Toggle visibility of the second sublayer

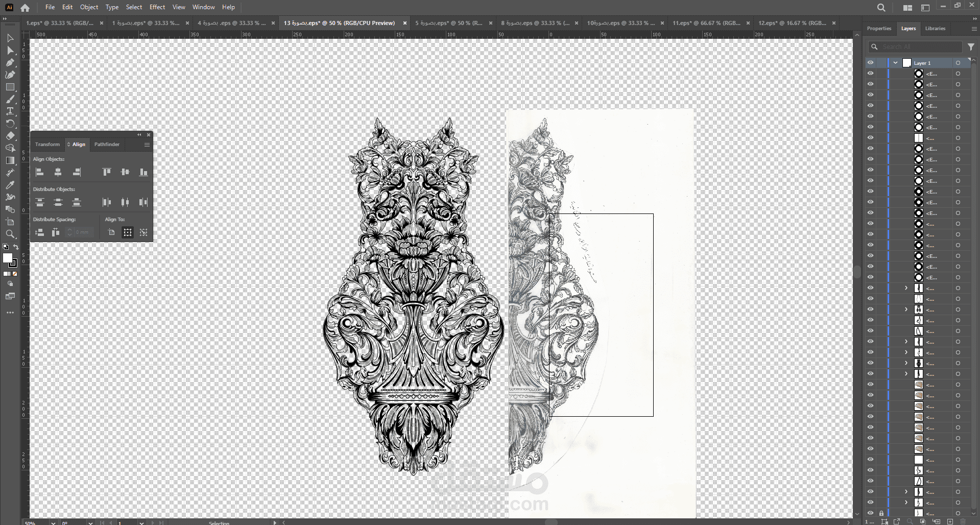point(870,84)
